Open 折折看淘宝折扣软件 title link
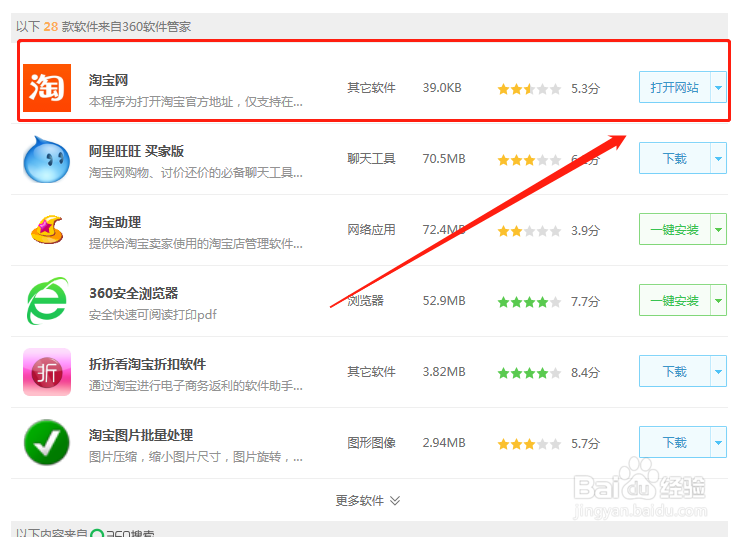The width and height of the screenshot is (748, 537). pos(147,364)
